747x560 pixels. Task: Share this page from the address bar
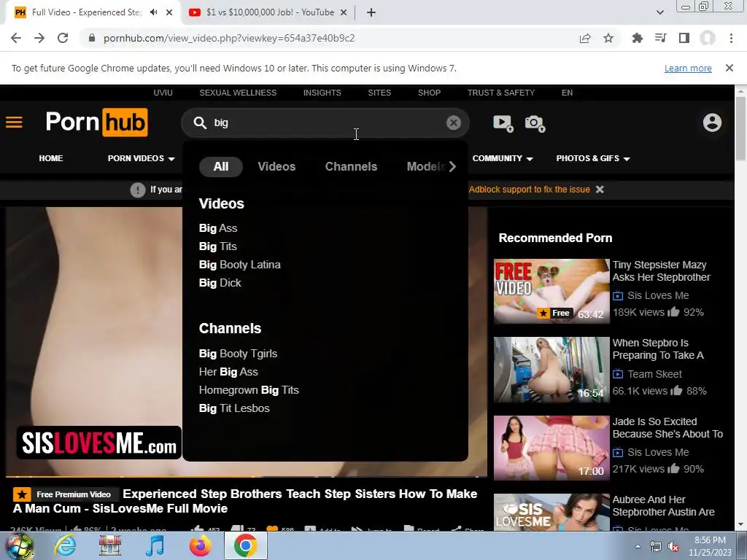pos(585,38)
